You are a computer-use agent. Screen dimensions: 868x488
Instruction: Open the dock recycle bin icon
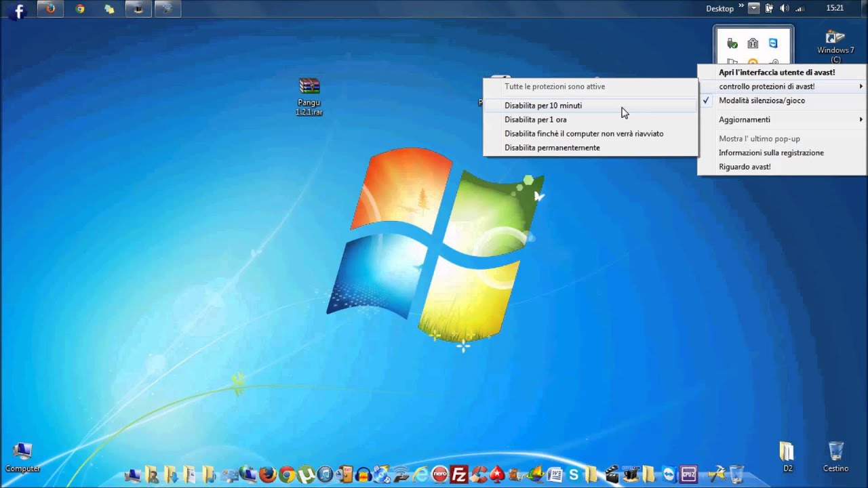point(736,474)
